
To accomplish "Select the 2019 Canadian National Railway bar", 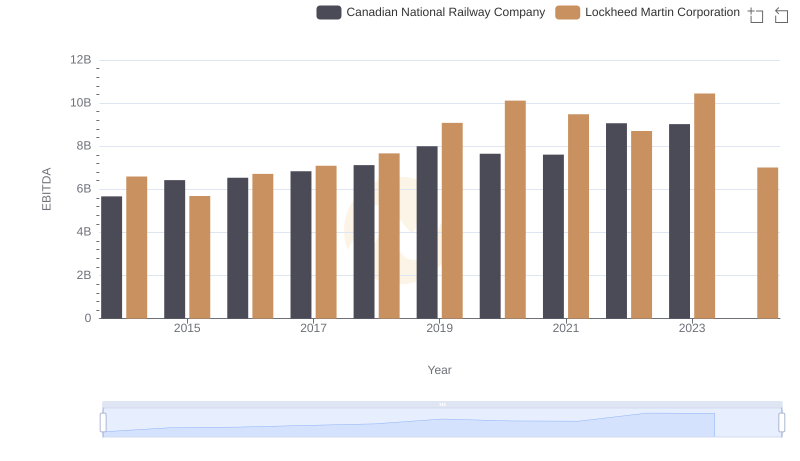I will (427, 233).
